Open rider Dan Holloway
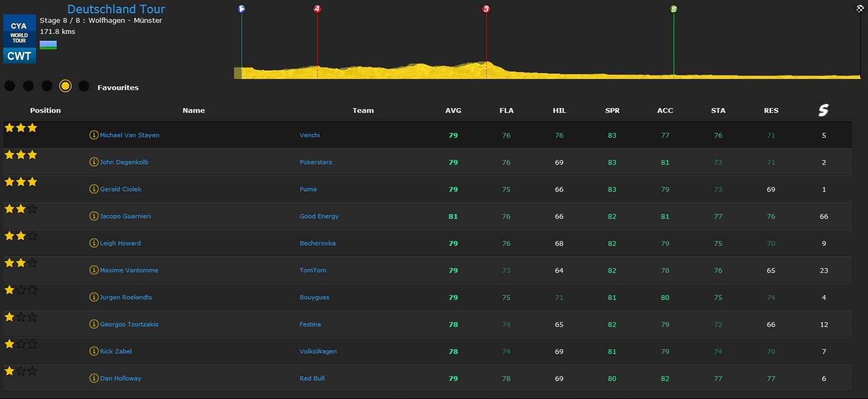The width and height of the screenshot is (868, 399). pos(121,378)
